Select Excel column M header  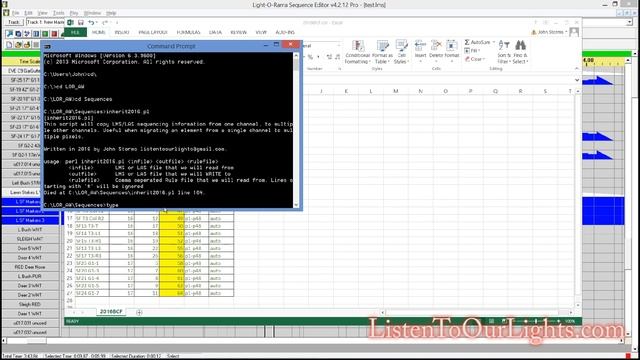396,91
